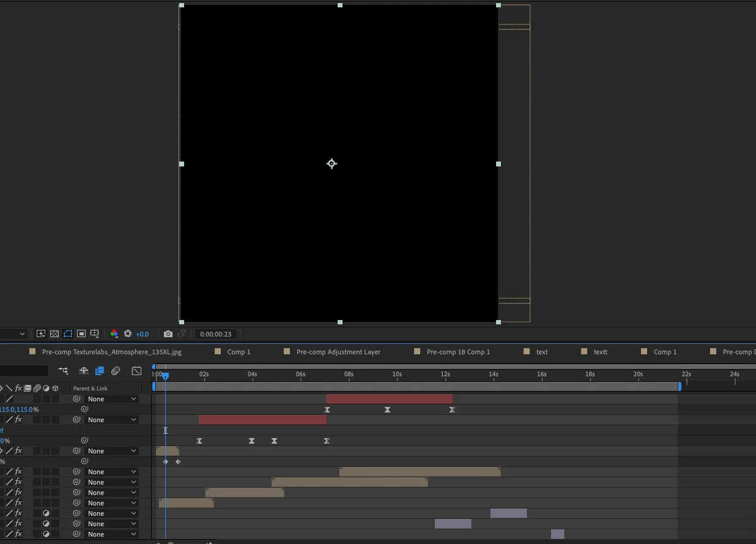Select the purple layer bar near 16s

pyautogui.click(x=557, y=534)
